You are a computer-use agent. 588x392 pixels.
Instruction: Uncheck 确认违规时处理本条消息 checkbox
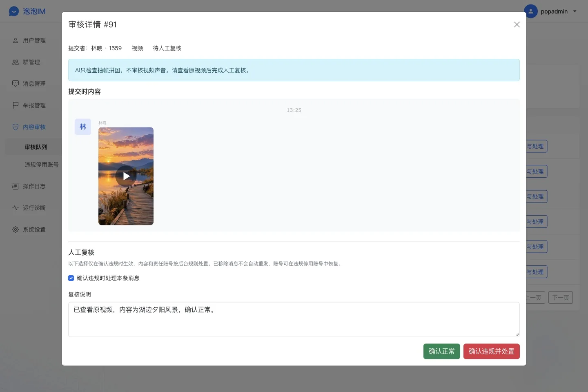tap(71, 278)
